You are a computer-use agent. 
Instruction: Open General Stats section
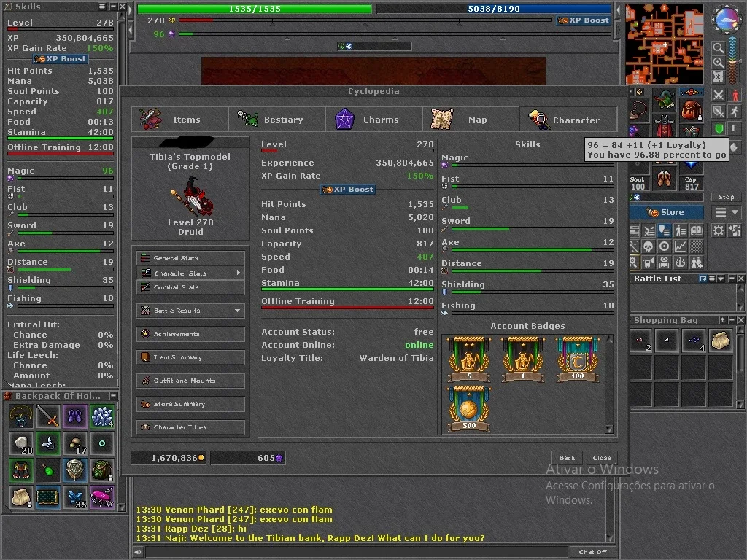point(190,258)
